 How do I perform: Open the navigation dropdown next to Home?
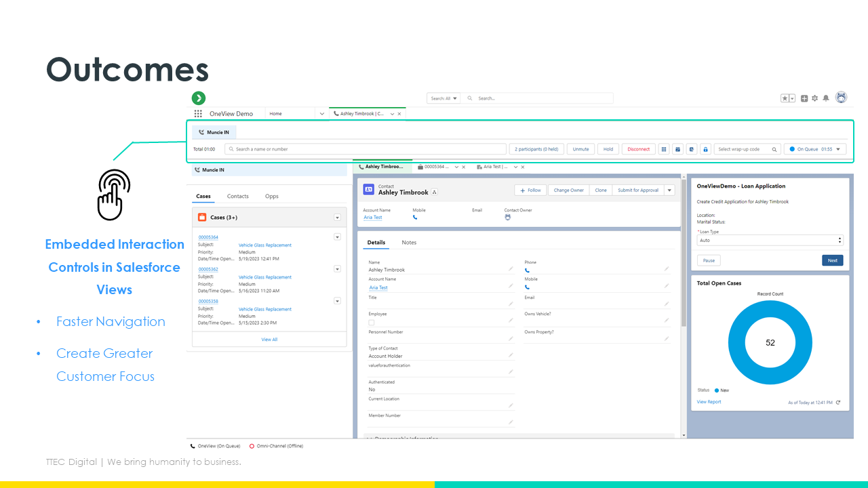pyautogui.click(x=322, y=114)
